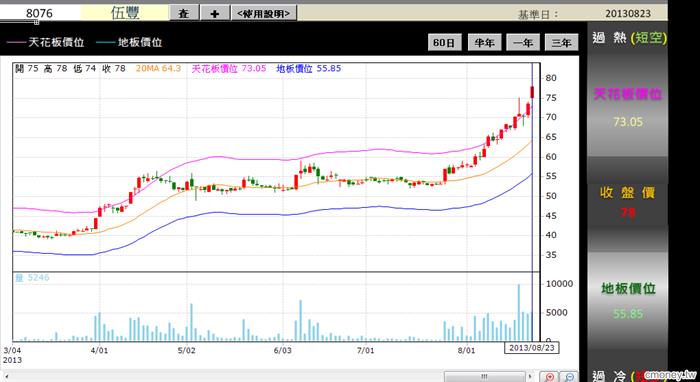700x382 pixels.
Task: Click the stock name field 伍豐
Action: [x=125, y=13]
